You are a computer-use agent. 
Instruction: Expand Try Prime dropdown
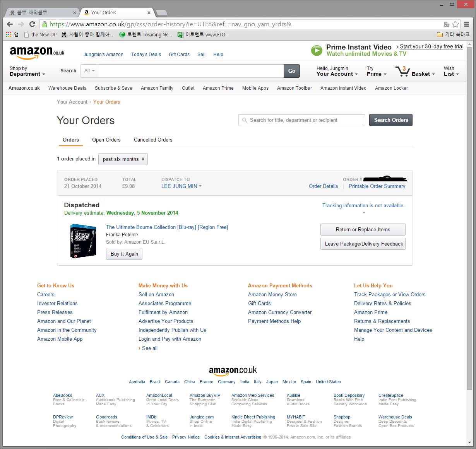tap(377, 71)
